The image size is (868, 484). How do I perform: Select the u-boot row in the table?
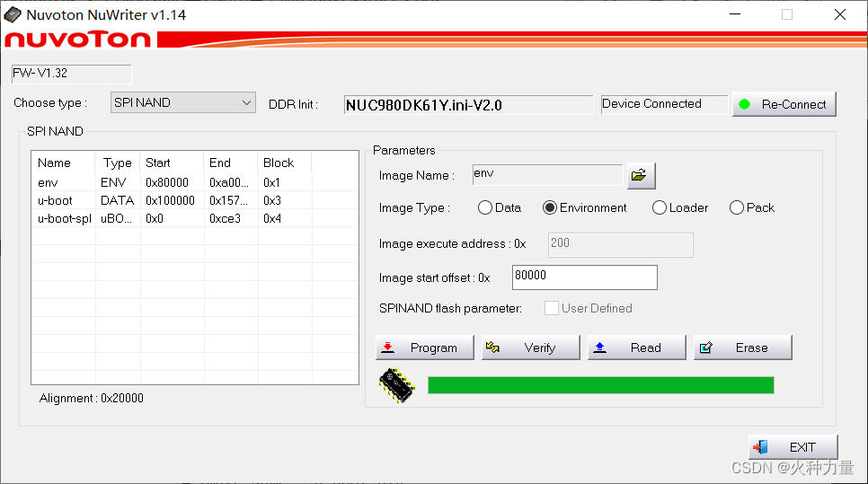[x=195, y=200]
